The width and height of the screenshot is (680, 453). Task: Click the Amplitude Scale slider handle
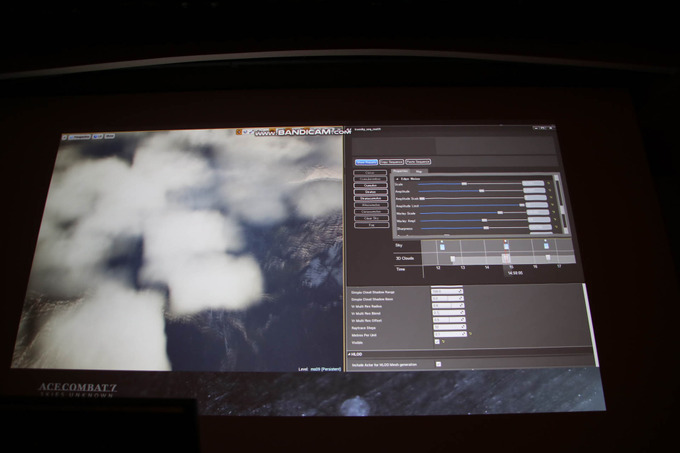coord(422,199)
